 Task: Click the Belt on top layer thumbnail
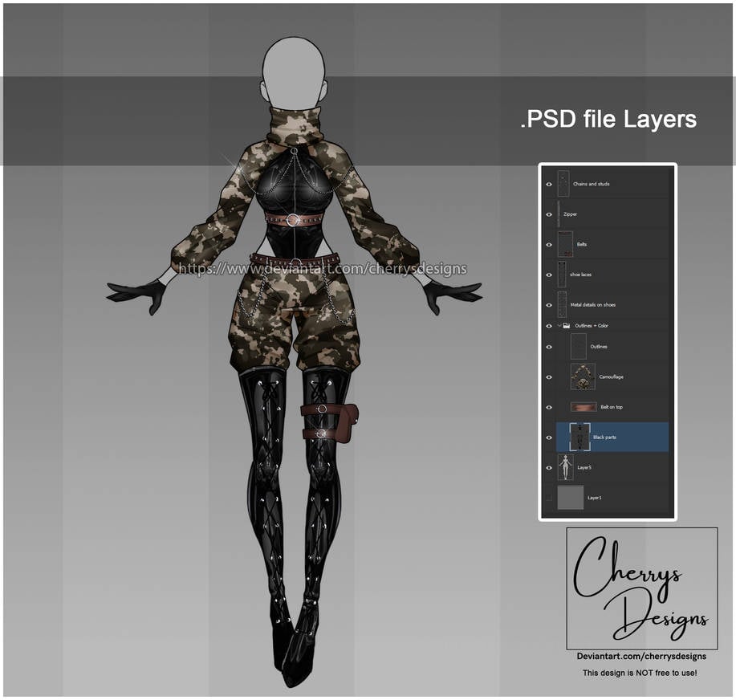pos(584,407)
